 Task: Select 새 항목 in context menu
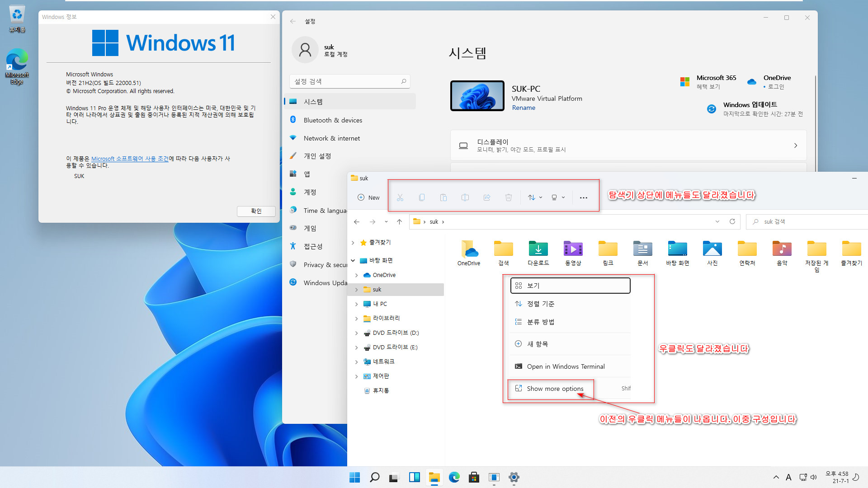click(570, 344)
